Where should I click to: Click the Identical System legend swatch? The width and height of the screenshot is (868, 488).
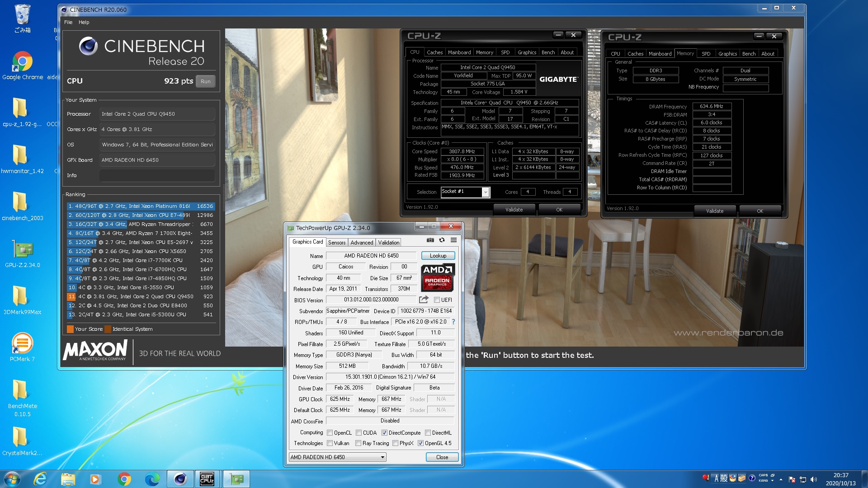tap(108, 329)
